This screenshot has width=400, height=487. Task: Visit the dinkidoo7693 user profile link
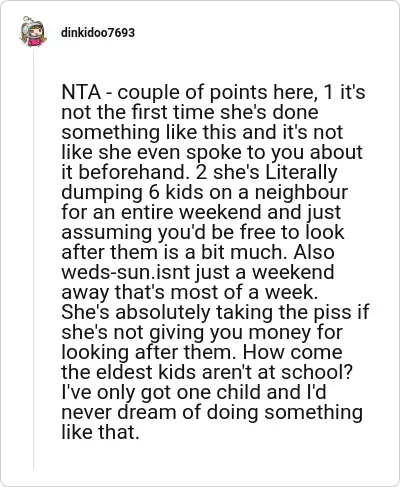98,33
